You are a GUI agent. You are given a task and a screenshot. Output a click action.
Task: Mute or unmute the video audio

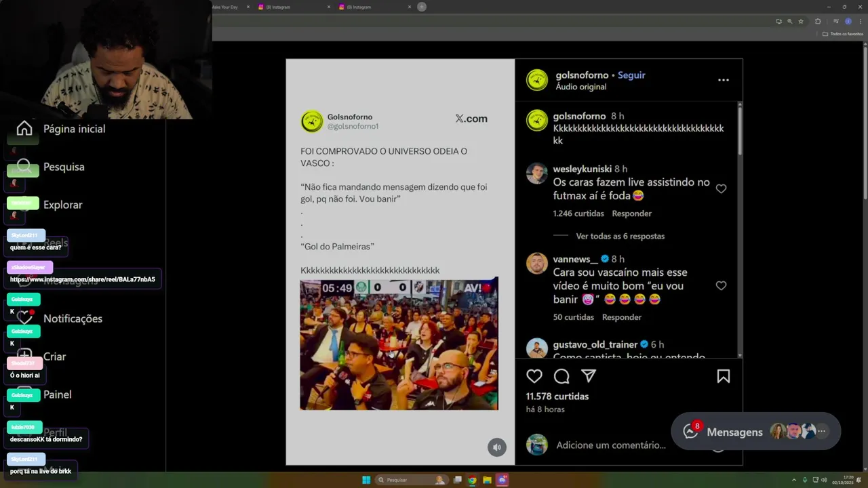[497, 447]
